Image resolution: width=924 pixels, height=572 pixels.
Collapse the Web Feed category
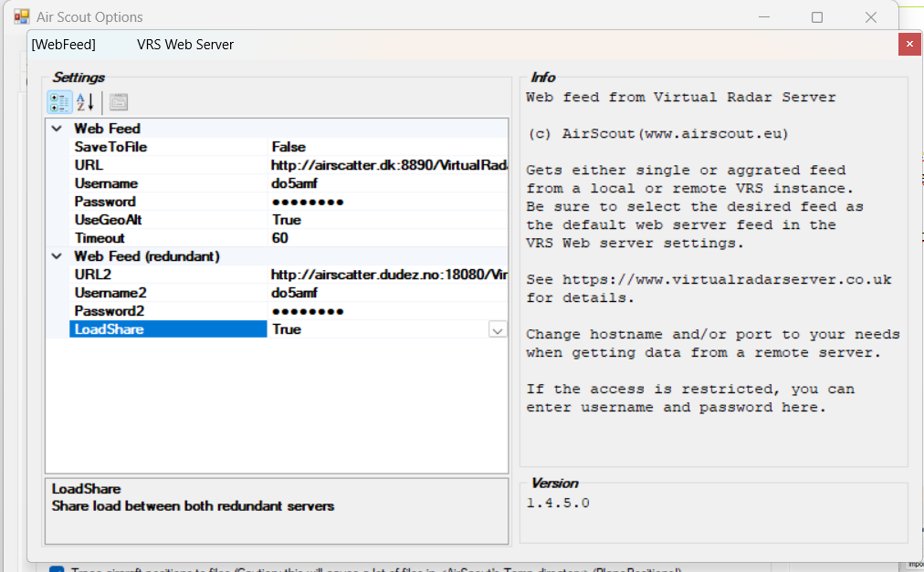[x=57, y=129]
